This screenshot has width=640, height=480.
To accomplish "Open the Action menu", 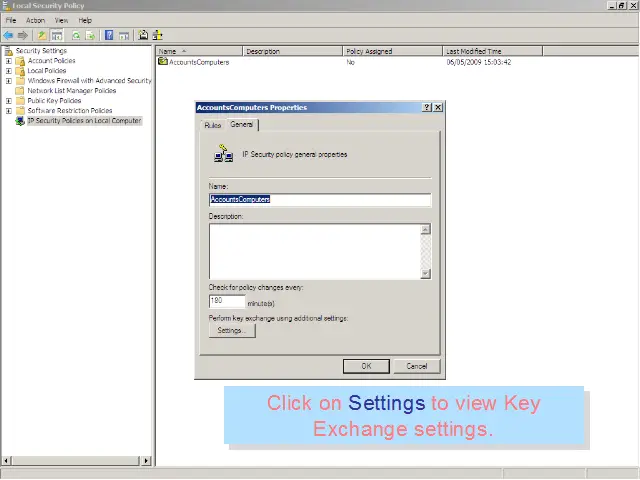I will point(35,20).
